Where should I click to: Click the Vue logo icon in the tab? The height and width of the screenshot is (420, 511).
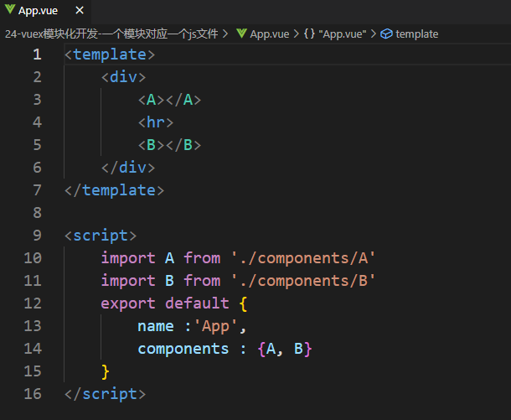[10, 10]
